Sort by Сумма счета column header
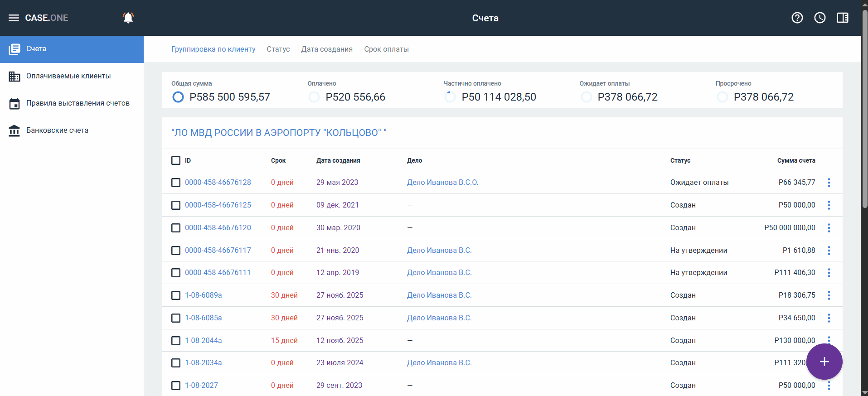Viewport: 868px width, 396px height. coord(796,160)
